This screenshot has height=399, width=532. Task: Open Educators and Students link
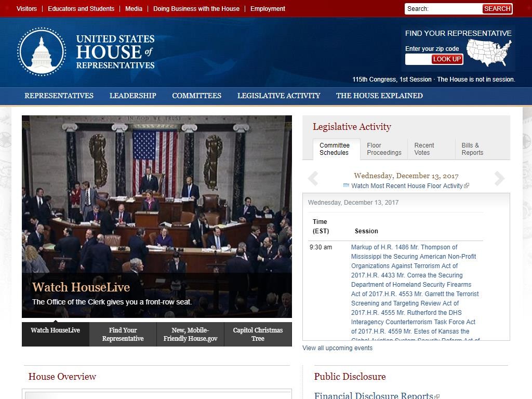tap(81, 8)
